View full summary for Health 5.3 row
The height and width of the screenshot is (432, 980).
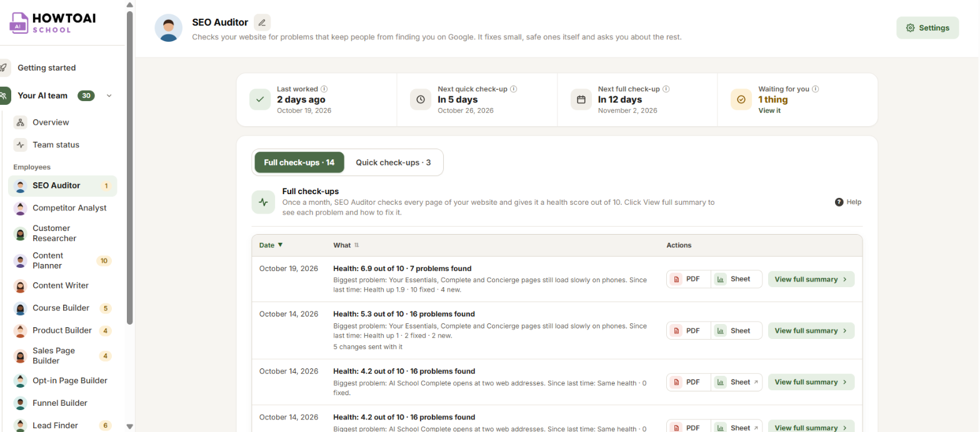[811, 331]
